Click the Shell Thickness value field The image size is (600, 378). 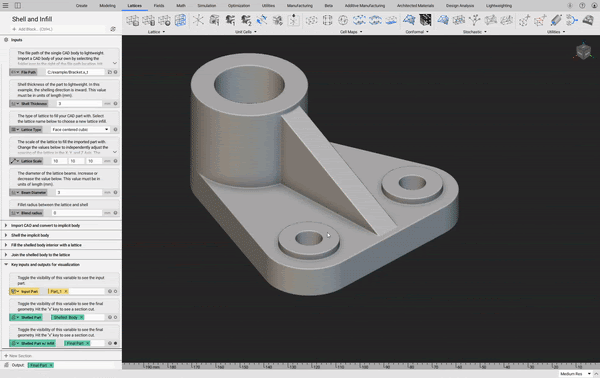[80, 104]
